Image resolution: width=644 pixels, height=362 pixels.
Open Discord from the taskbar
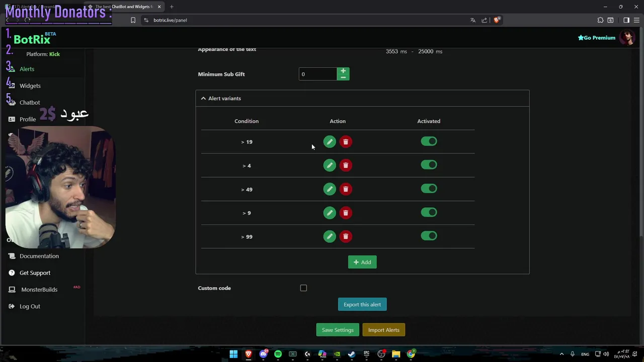tap(263, 354)
